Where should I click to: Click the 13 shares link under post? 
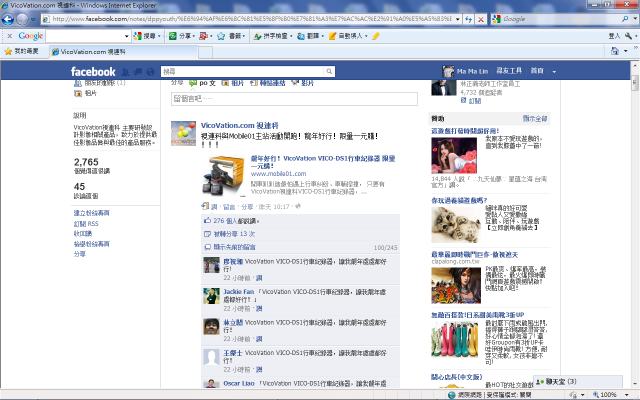click(x=234, y=234)
